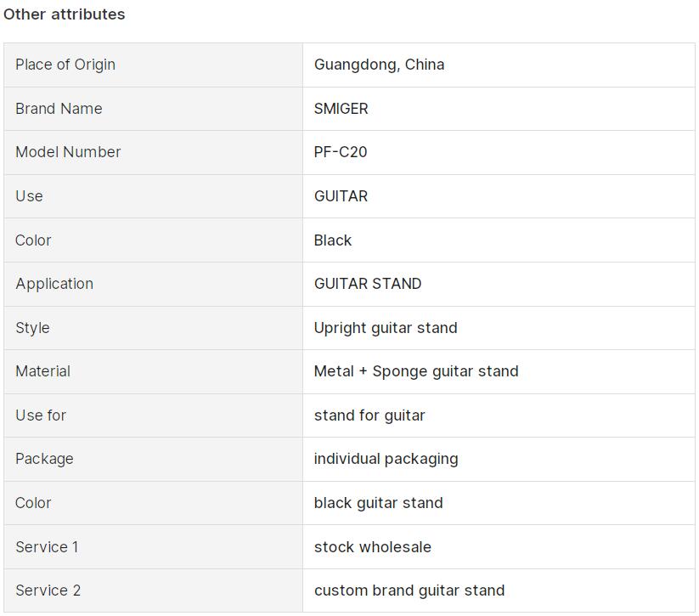This screenshot has height=616, width=699.
Task: Select the "Upright guitar stand" value
Action: tap(385, 328)
